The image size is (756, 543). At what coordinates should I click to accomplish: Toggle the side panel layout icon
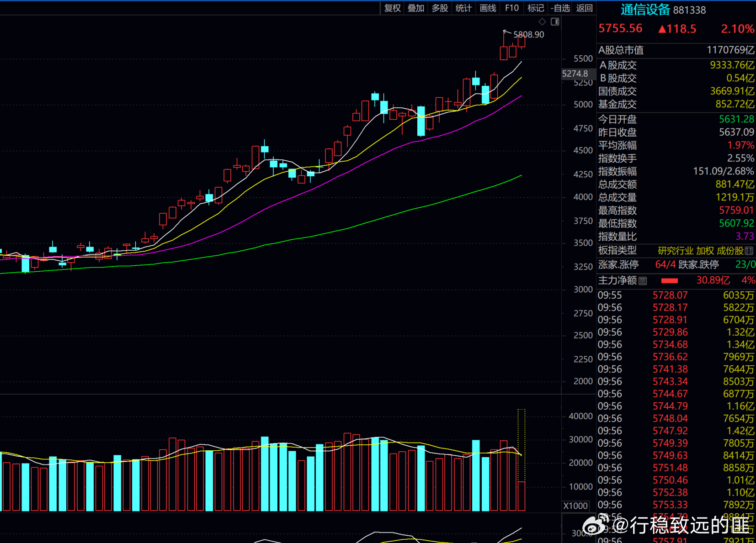click(555, 21)
